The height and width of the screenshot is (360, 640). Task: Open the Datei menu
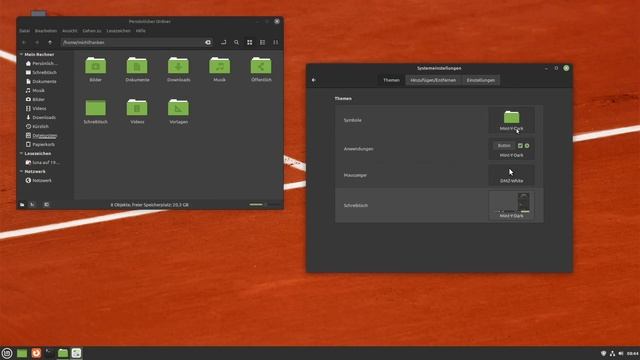(x=24, y=31)
